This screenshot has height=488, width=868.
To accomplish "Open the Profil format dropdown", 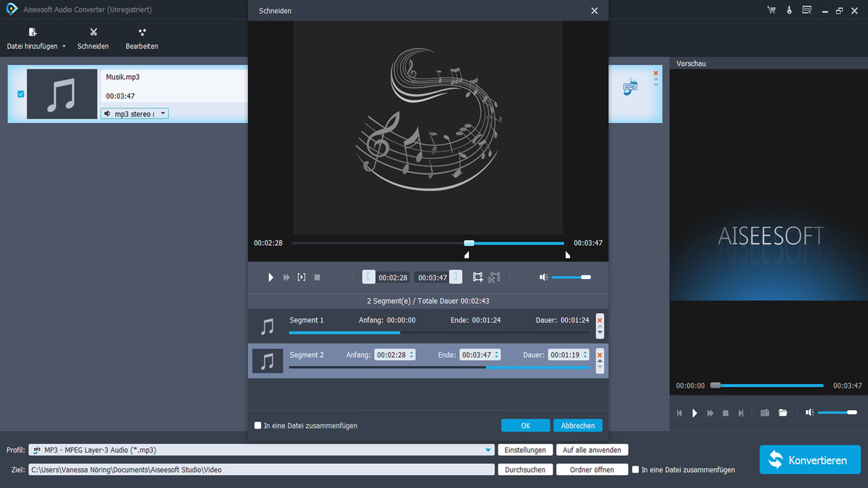I will pos(488,449).
